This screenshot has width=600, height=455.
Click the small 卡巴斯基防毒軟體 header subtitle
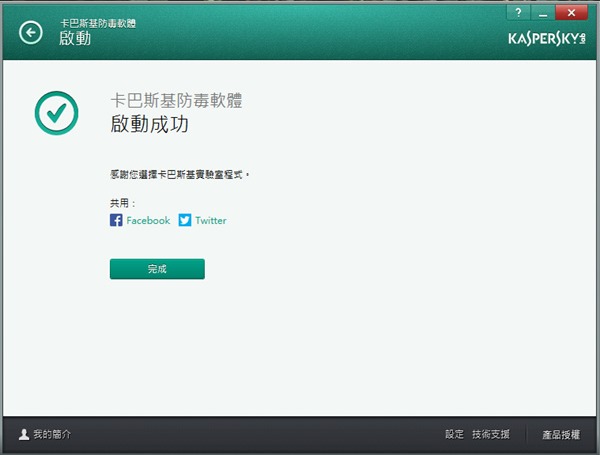[98, 23]
